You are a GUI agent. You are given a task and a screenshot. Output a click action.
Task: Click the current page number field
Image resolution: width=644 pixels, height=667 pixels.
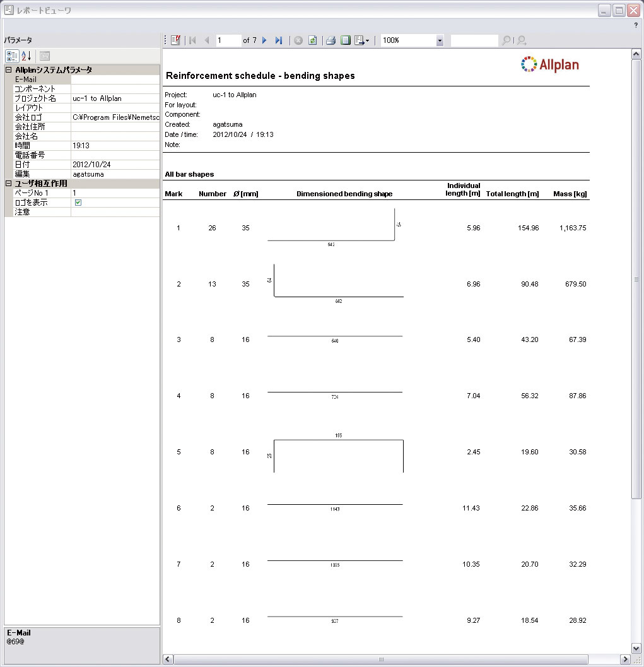click(228, 40)
